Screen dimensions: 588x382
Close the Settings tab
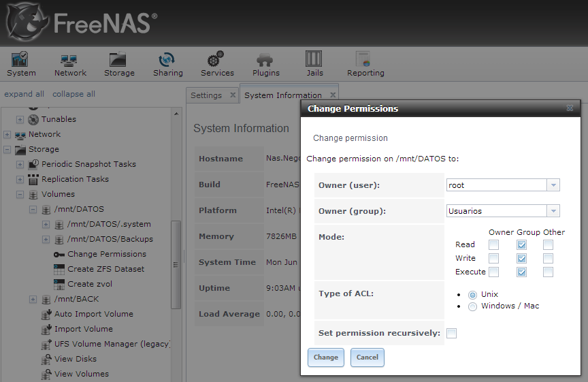(x=233, y=95)
